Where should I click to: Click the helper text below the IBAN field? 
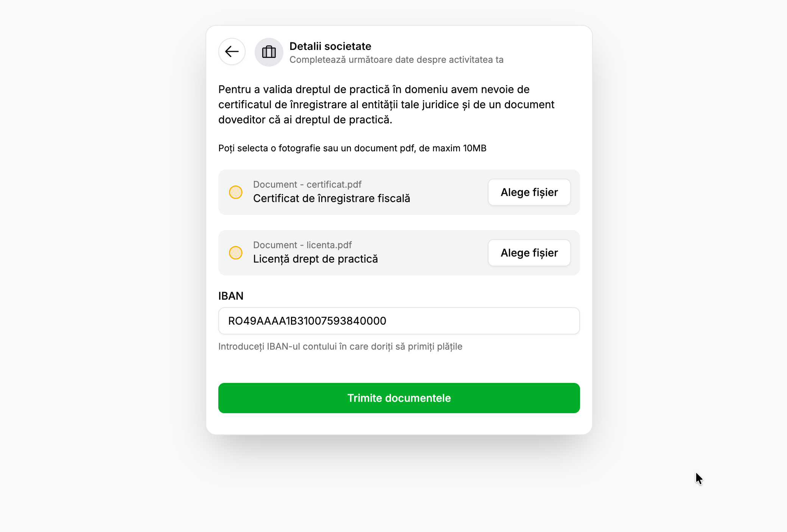click(340, 347)
